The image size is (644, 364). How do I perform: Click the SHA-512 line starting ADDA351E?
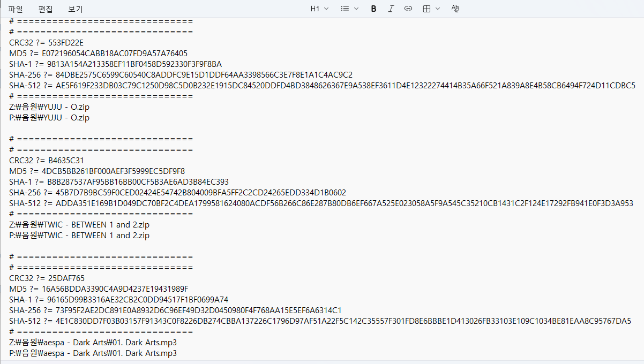tap(321, 203)
